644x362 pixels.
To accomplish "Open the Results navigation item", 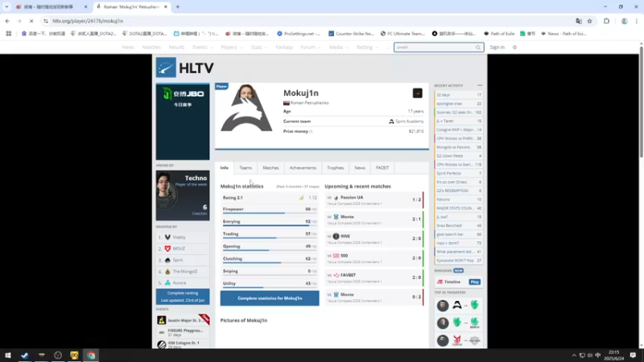I will coord(176,47).
